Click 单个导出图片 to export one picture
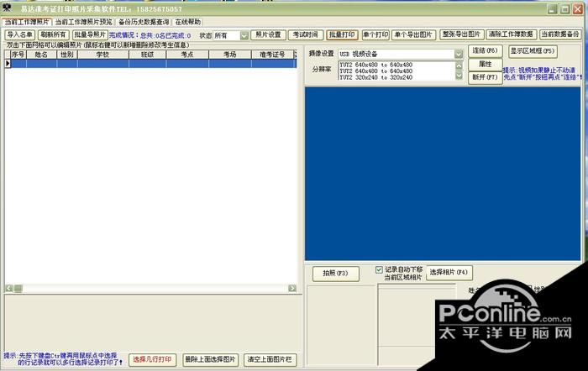The width and height of the screenshot is (588, 371). pos(413,35)
